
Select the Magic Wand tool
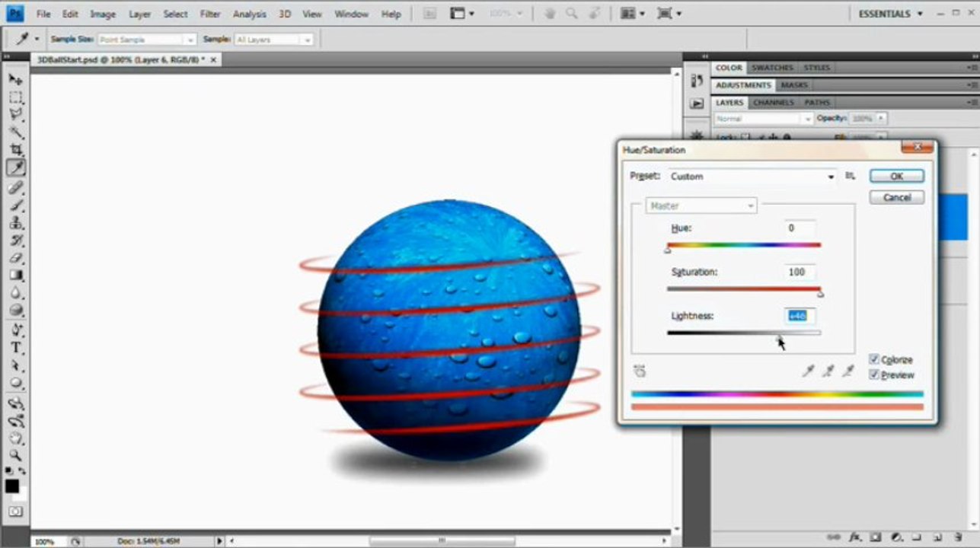tap(15, 132)
